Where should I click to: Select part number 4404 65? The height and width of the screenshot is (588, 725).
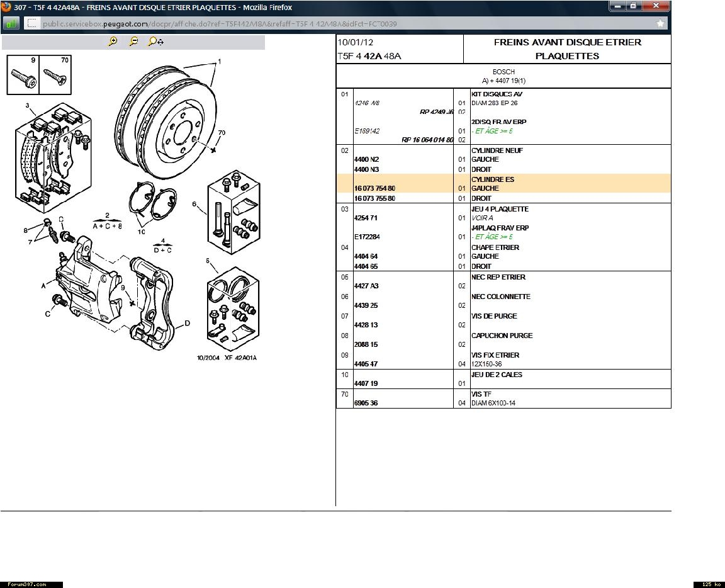tap(366, 266)
